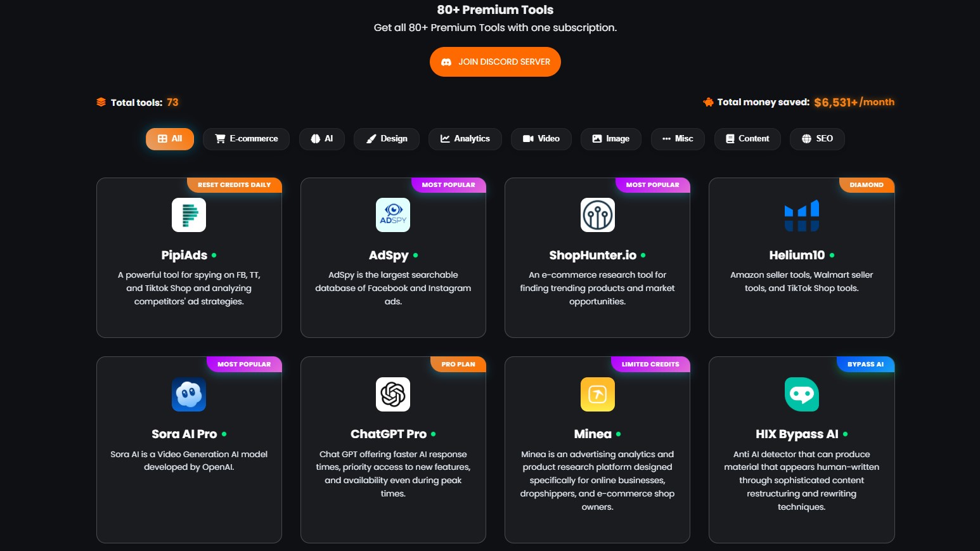This screenshot has width=980, height=551.
Task: Click the HIX Bypass AI logo icon
Action: [801, 394]
